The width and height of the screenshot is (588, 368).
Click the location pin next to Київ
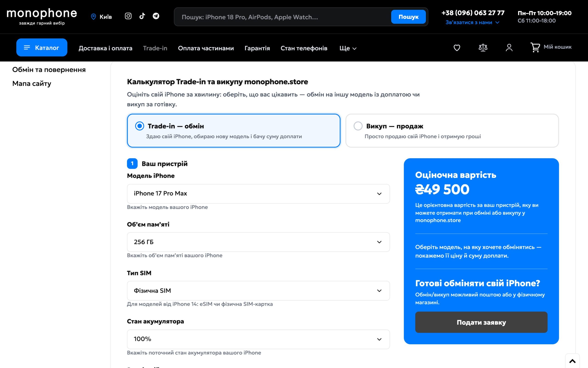[93, 17]
